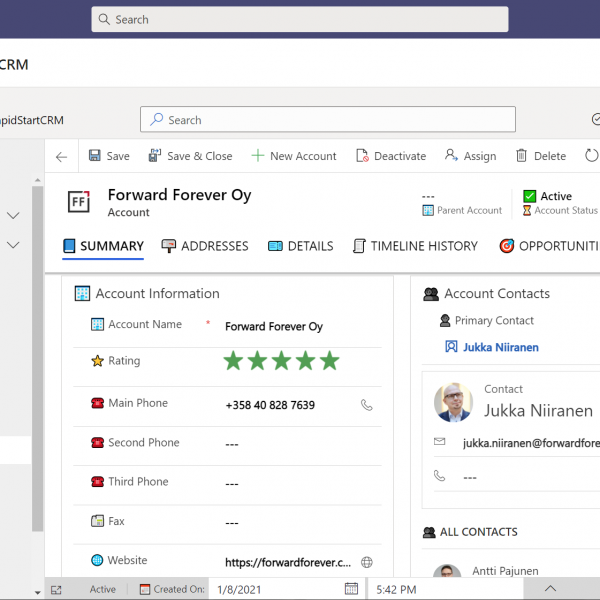The height and width of the screenshot is (600, 600).
Task: Click the check circle icon near search
Action: click(596, 119)
